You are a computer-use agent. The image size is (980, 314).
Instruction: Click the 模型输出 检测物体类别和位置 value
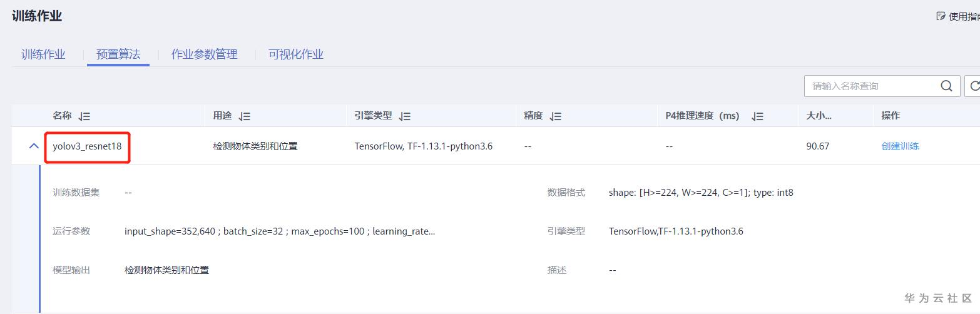click(166, 270)
